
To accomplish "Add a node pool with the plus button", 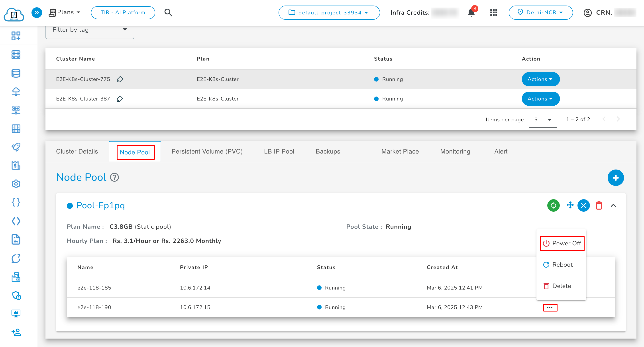I will (x=615, y=178).
